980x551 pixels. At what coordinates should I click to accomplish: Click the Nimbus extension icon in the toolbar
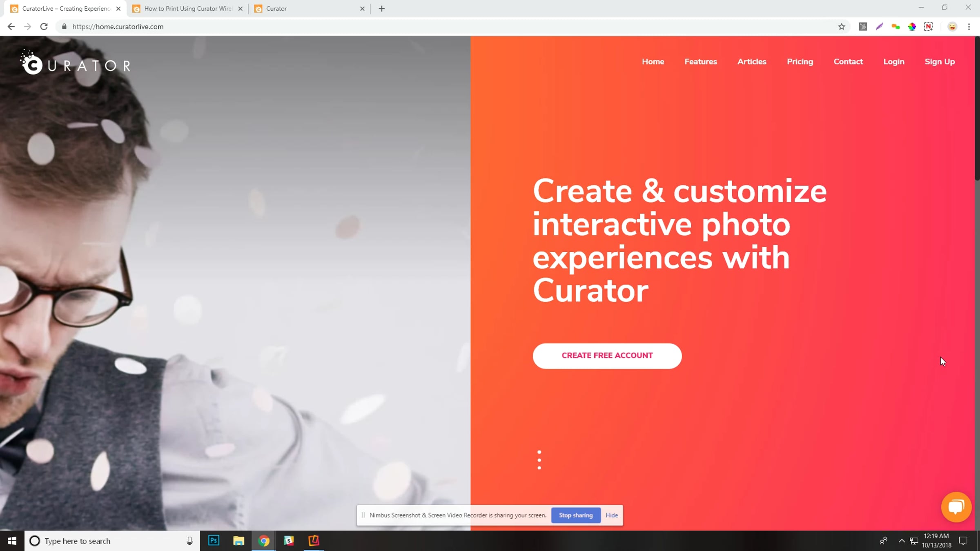point(929,27)
